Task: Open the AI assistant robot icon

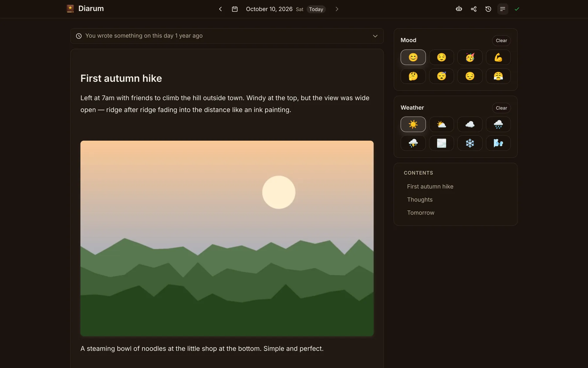Action: [x=459, y=9]
